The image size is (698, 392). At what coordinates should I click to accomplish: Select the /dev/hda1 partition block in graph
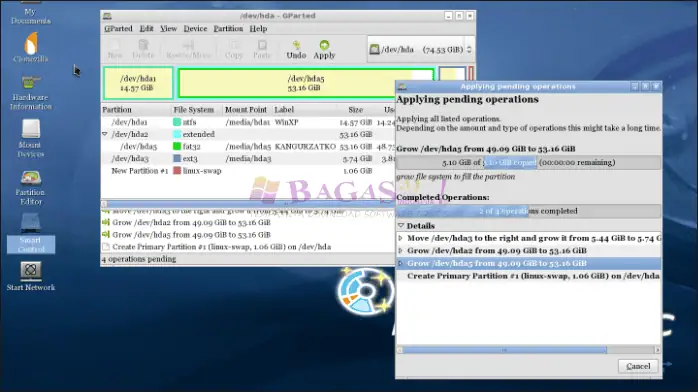pyautogui.click(x=138, y=83)
